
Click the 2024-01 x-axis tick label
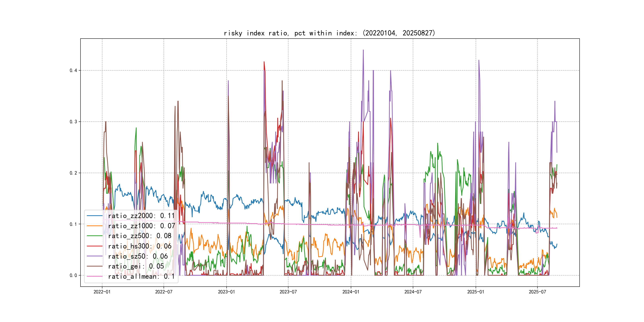click(351, 292)
